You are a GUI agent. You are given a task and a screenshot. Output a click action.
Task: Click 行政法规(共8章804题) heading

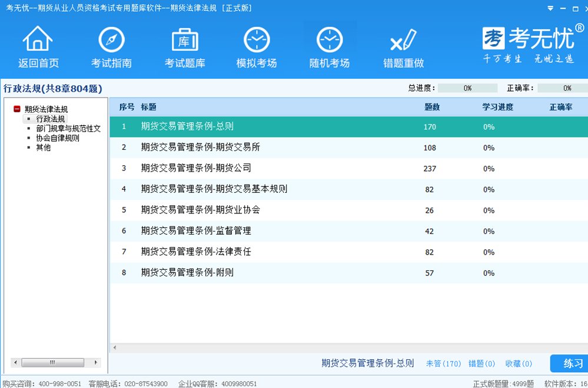click(x=52, y=89)
